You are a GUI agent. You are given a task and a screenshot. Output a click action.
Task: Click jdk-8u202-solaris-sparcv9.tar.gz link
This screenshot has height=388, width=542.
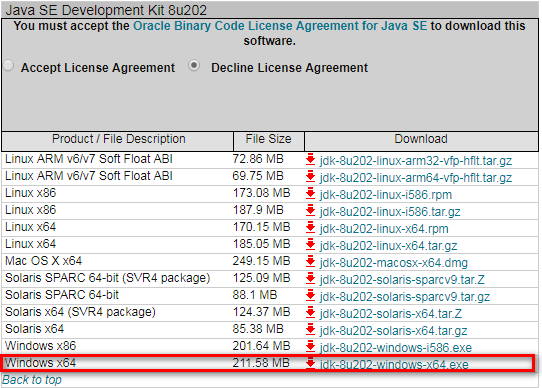tap(405, 297)
